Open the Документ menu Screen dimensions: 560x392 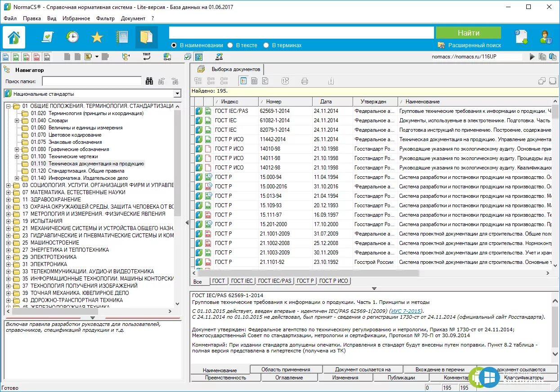pyautogui.click(x=133, y=18)
